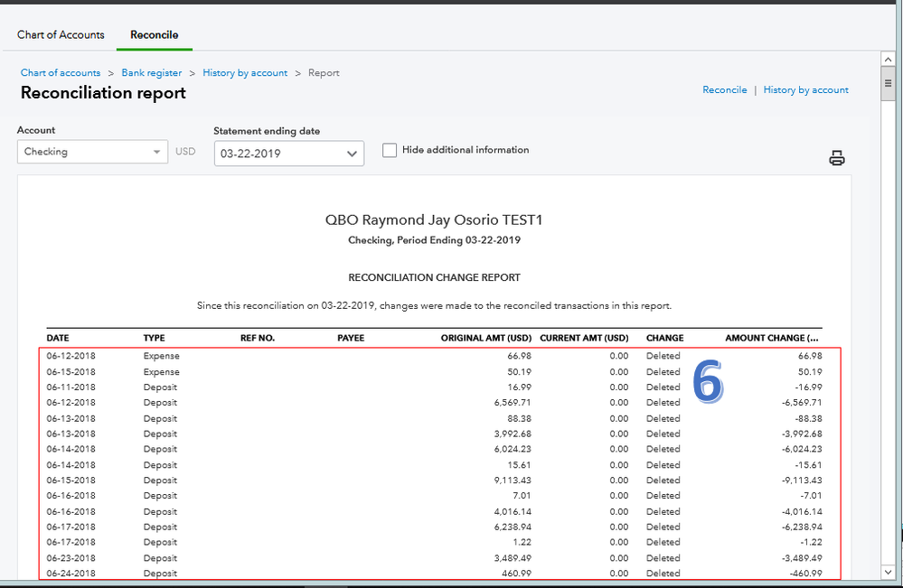Select the 06-15-2018 Deposit row for 9,113.43
Viewport: 903px width, 588px height.
434,480
